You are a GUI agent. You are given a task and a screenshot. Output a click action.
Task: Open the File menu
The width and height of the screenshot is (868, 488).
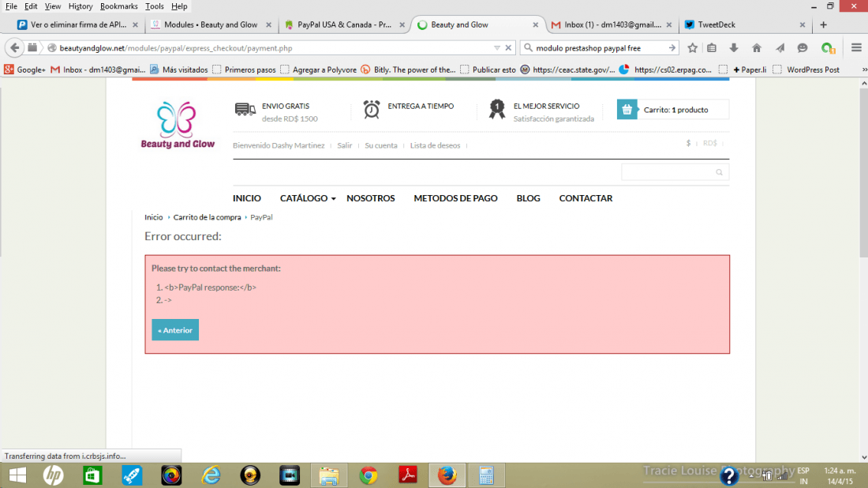[11, 6]
